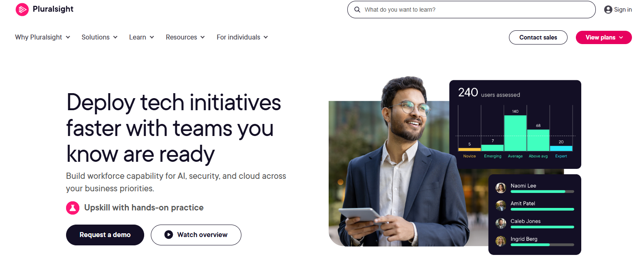
Task: Click the play icon in Watch overview
Action: 168,235
